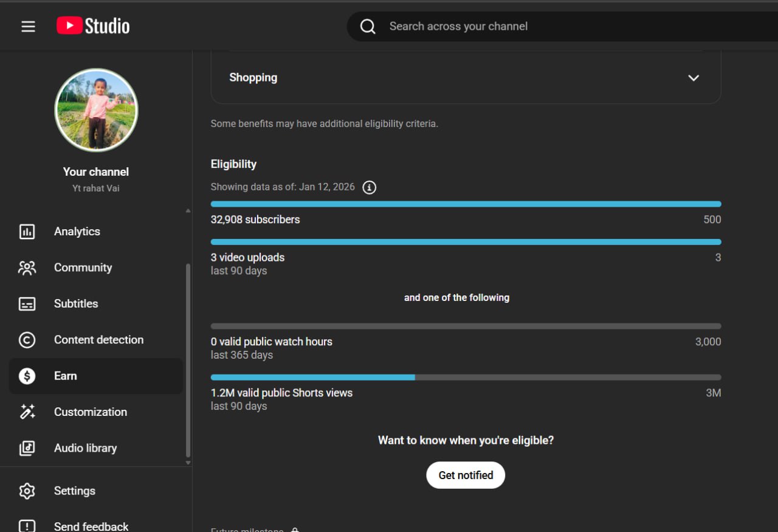Click the search magnifier icon
This screenshot has height=532, width=778.
[368, 27]
